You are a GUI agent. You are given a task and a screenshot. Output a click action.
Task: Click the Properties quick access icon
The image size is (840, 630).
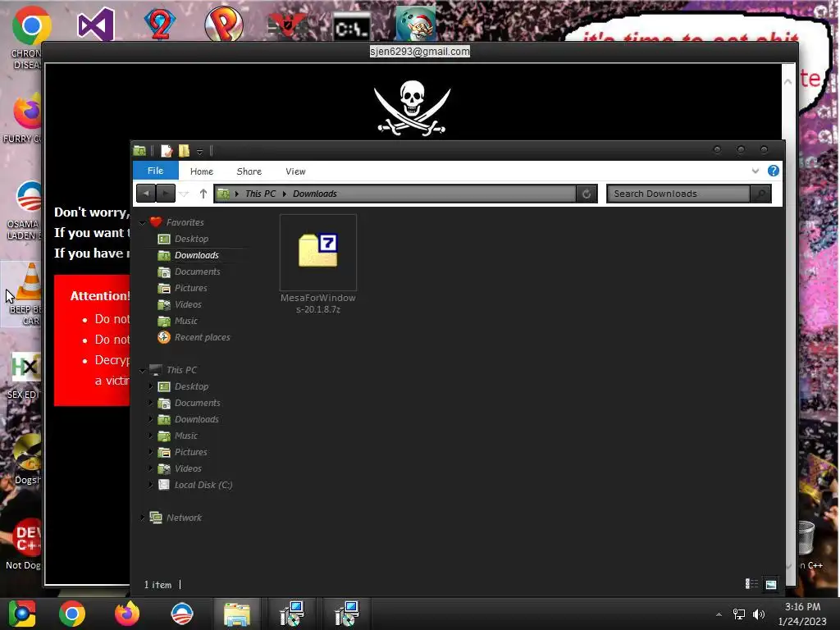click(x=167, y=151)
